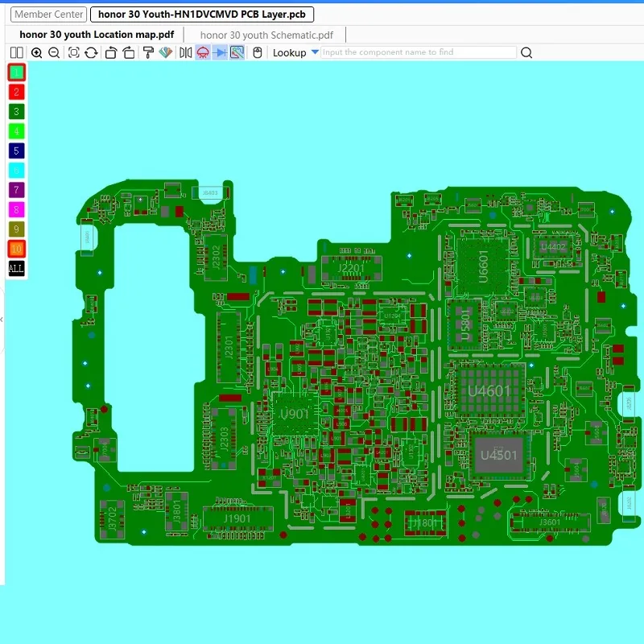The height and width of the screenshot is (644, 644).
Task: Select dark green layer 3 swatch
Action: (x=16, y=111)
